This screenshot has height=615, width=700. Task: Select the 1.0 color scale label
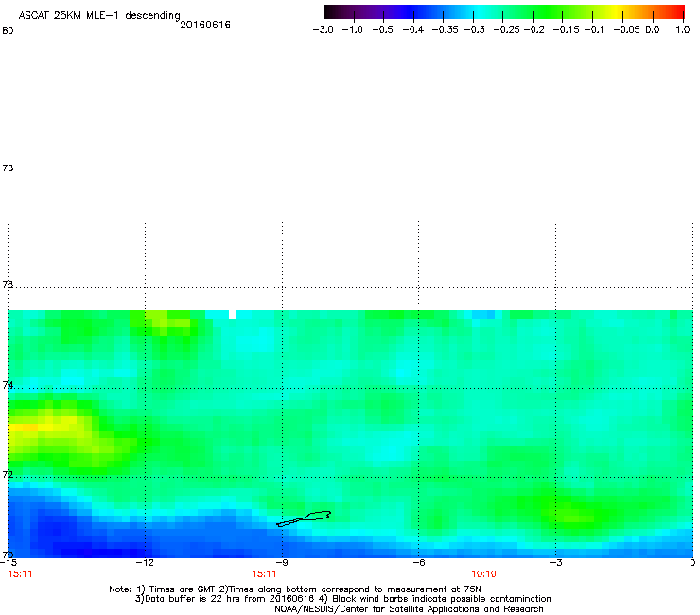(x=683, y=30)
